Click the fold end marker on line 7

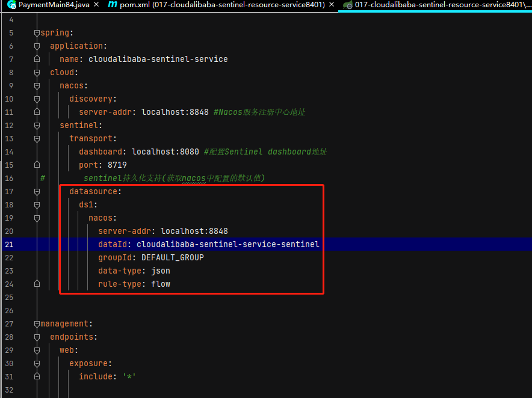tap(37, 59)
